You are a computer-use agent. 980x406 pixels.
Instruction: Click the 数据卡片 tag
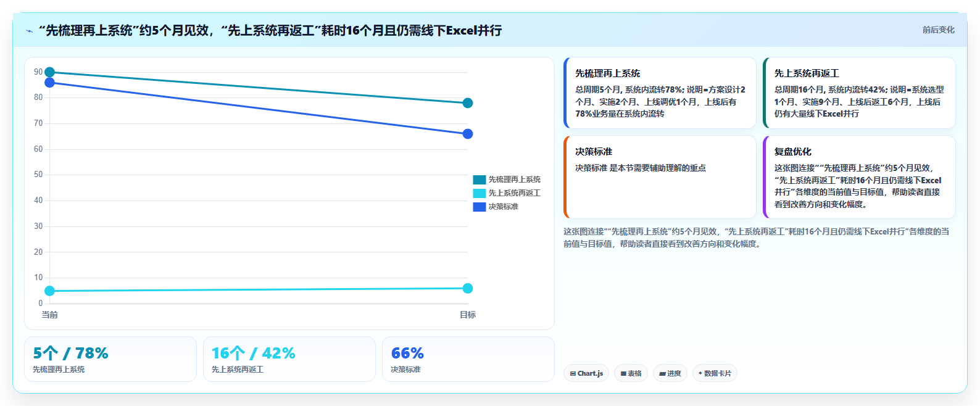pos(715,373)
